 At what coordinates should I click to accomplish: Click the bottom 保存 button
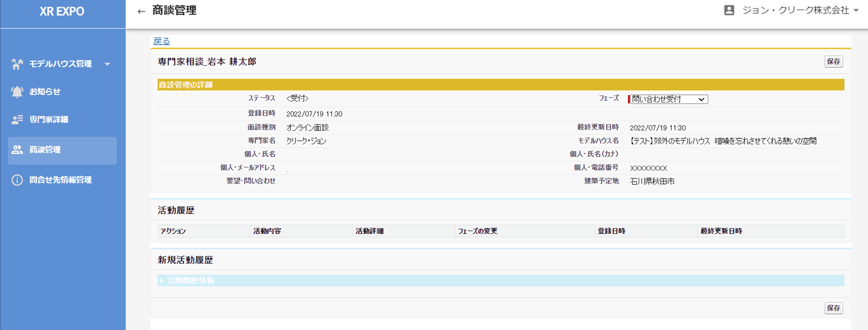[833, 308]
